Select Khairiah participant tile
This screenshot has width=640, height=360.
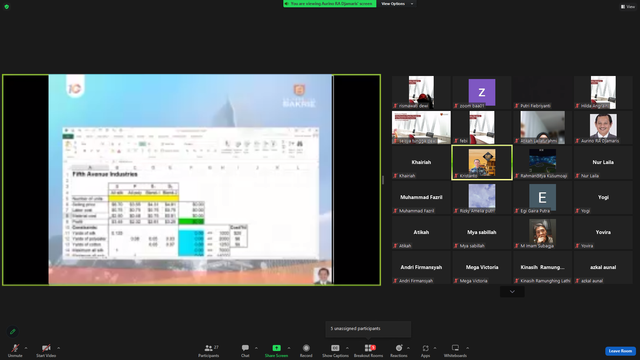point(421,162)
